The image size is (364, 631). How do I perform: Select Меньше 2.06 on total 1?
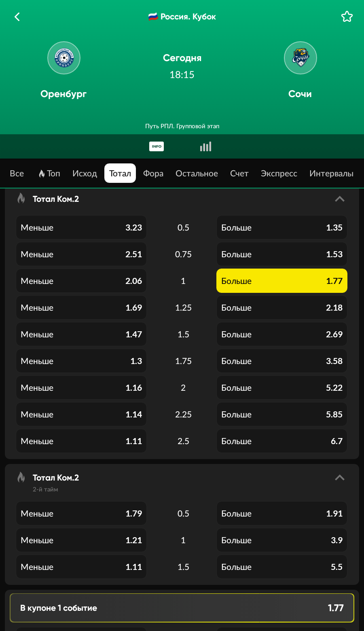tap(81, 281)
